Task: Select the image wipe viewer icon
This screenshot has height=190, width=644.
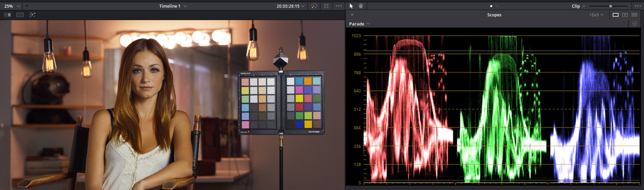Action: point(8,15)
